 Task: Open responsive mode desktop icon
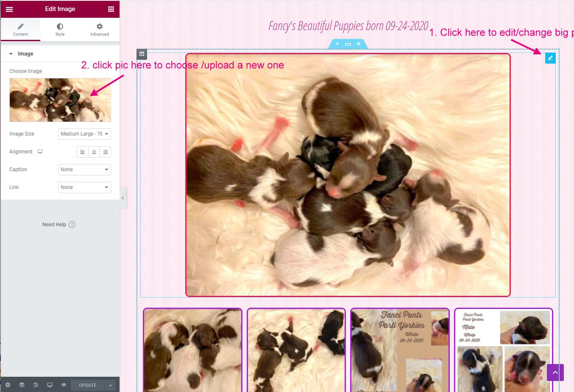tap(50, 385)
